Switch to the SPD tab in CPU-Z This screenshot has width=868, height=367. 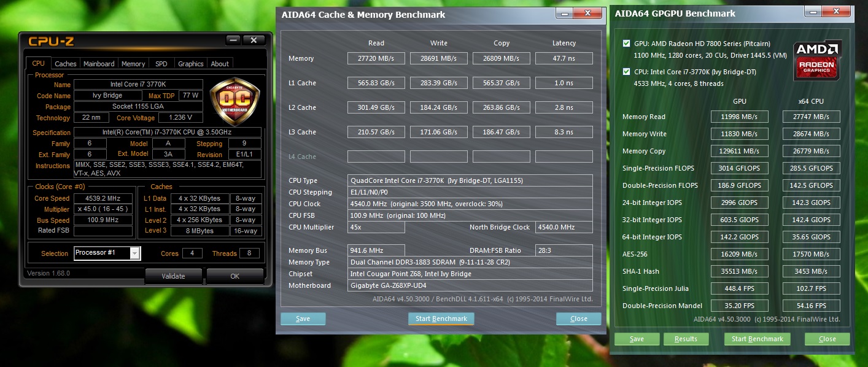pos(161,64)
